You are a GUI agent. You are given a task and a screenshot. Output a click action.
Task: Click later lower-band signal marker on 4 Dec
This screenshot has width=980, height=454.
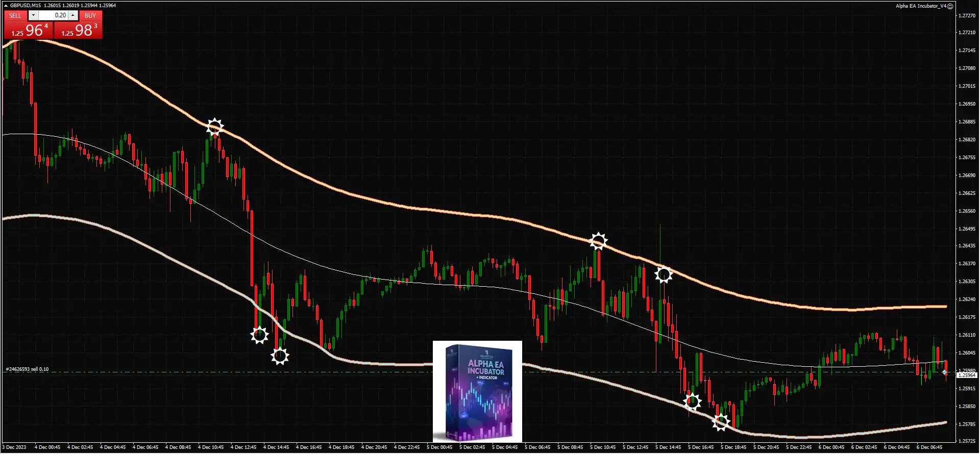[280, 356]
